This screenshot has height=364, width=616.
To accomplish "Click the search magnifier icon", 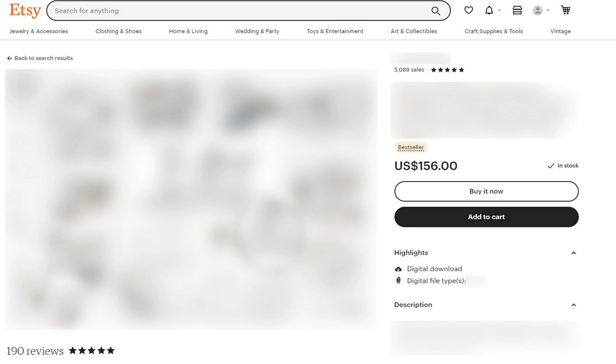I will [436, 11].
